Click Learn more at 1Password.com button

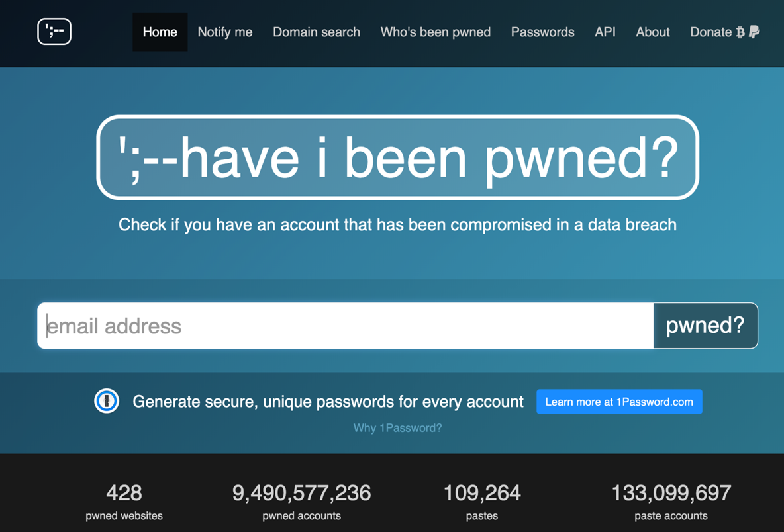tap(619, 402)
